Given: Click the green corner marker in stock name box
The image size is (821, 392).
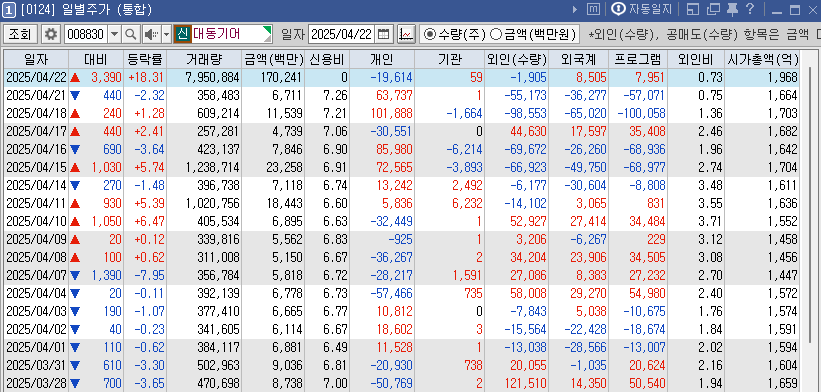Looking at the screenshot, I should 268,30.
